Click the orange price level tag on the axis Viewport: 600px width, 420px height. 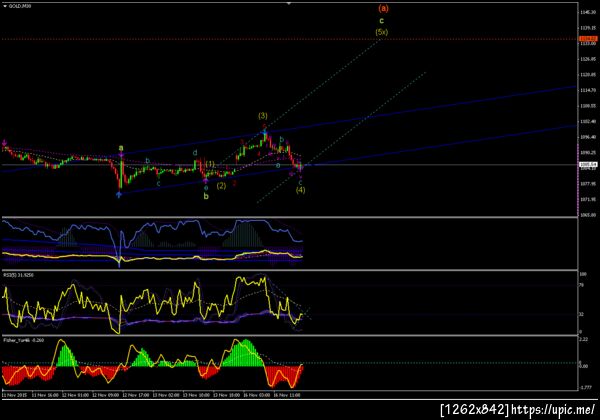pyautogui.click(x=588, y=39)
